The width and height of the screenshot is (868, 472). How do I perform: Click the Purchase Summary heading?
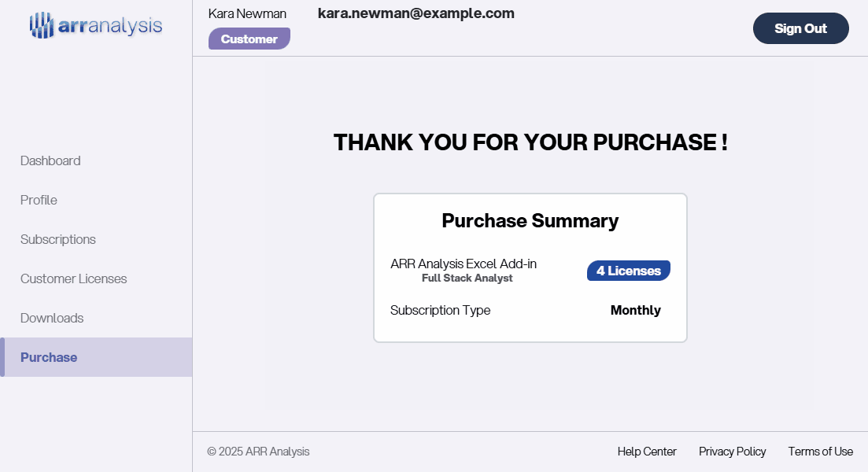pos(530,221)
